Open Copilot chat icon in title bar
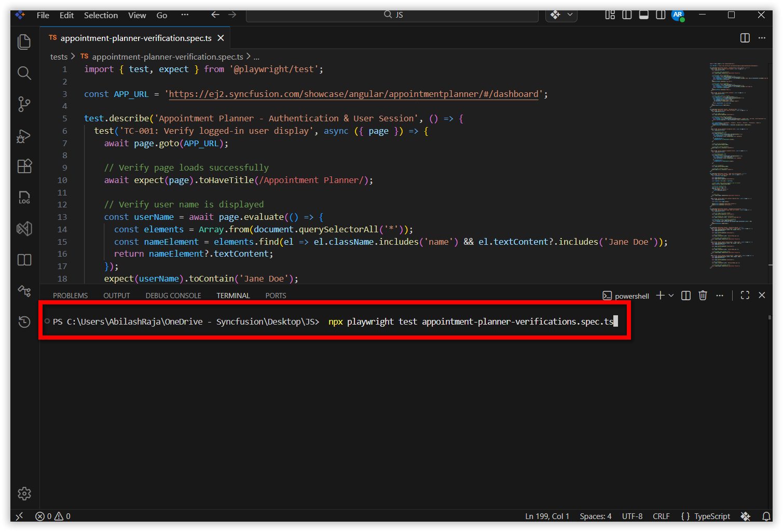783x532 pixels. coord(556,15)
